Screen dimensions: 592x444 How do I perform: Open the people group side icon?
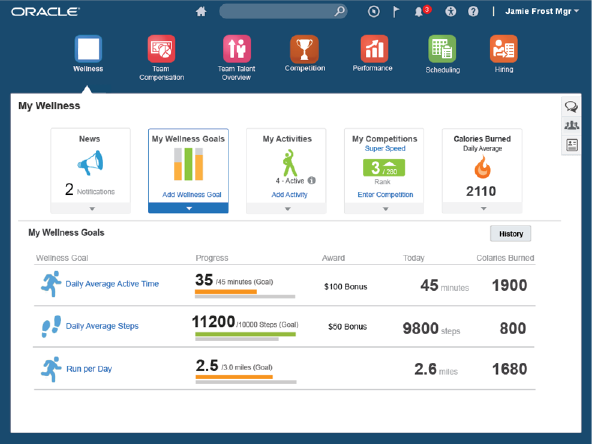(x=571, y=125)
